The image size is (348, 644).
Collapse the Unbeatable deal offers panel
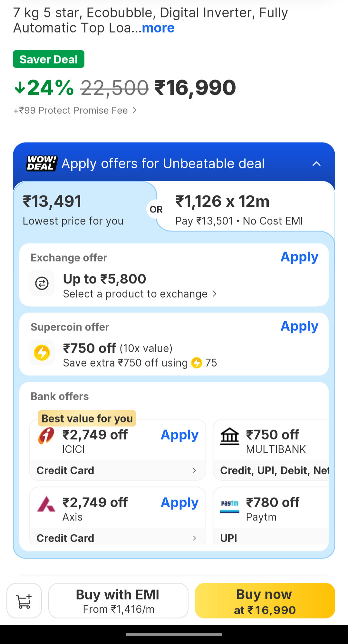pos(316,164)
